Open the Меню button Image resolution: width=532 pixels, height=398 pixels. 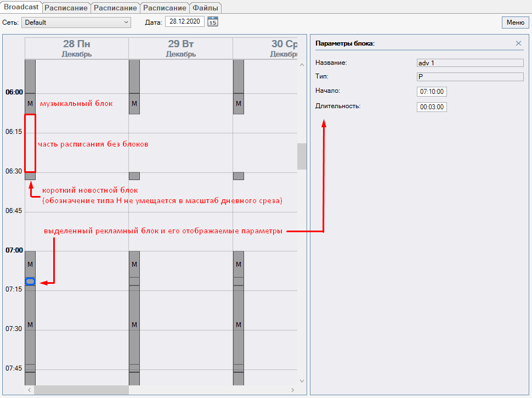tap(515, 23)
